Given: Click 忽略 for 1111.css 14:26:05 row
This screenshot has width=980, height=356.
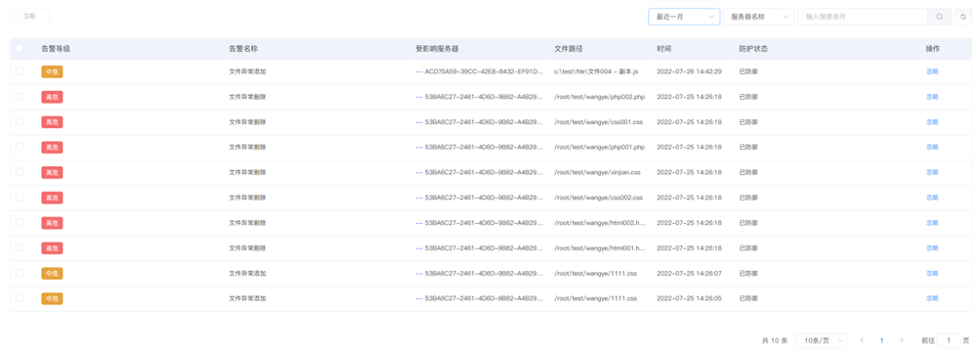Looking at the screenshot, I should [x=932, y=298].
